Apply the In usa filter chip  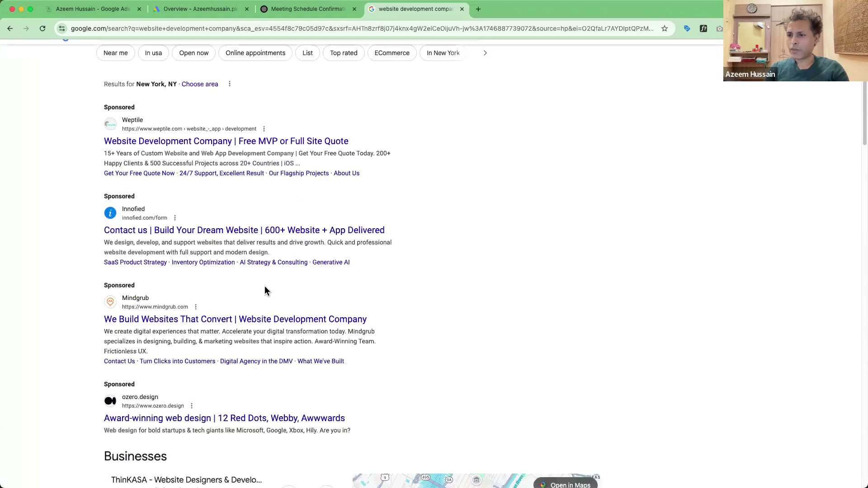(153, 53)
